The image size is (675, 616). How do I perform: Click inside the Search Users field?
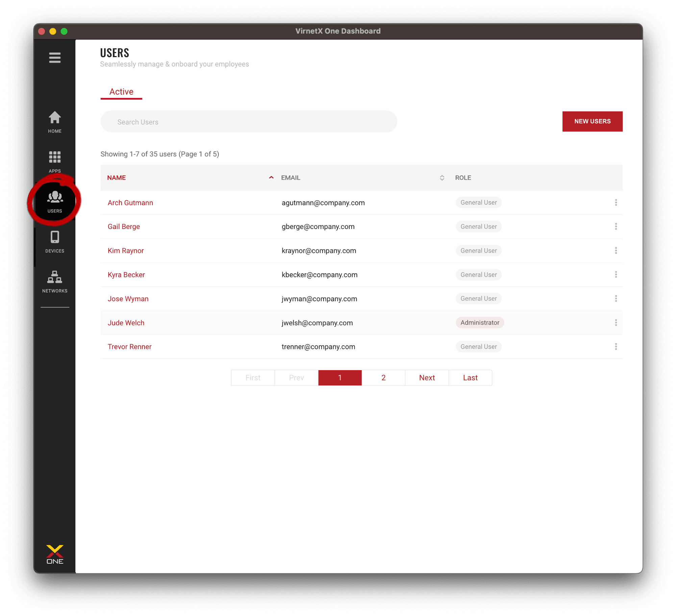[x=248, y=122]
